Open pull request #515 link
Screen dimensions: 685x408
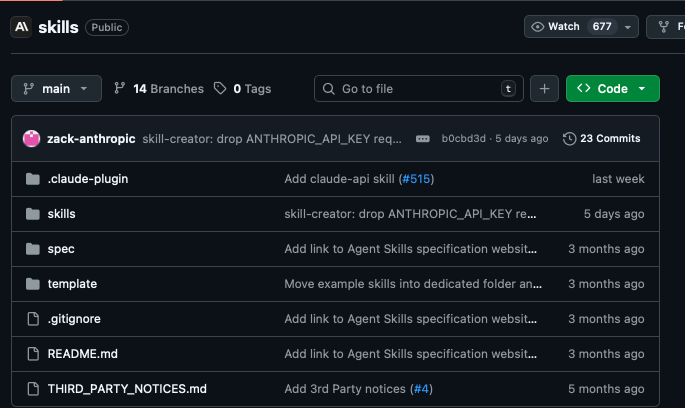[416, 179]
